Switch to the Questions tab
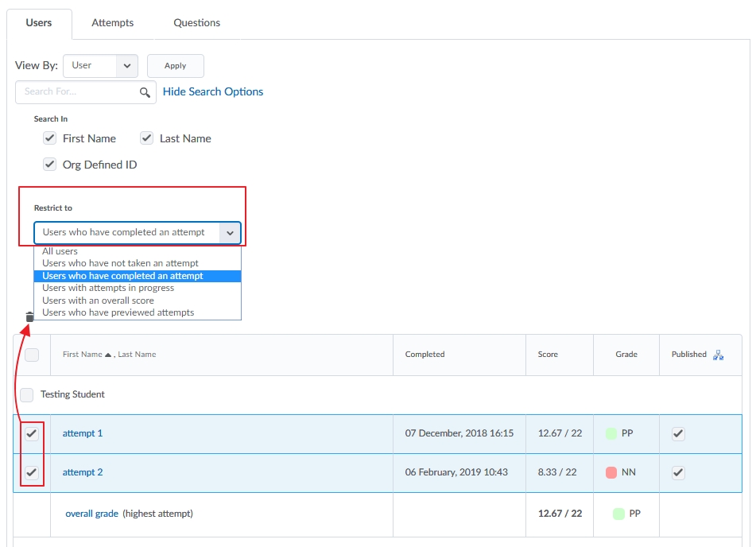 [196, 23]
